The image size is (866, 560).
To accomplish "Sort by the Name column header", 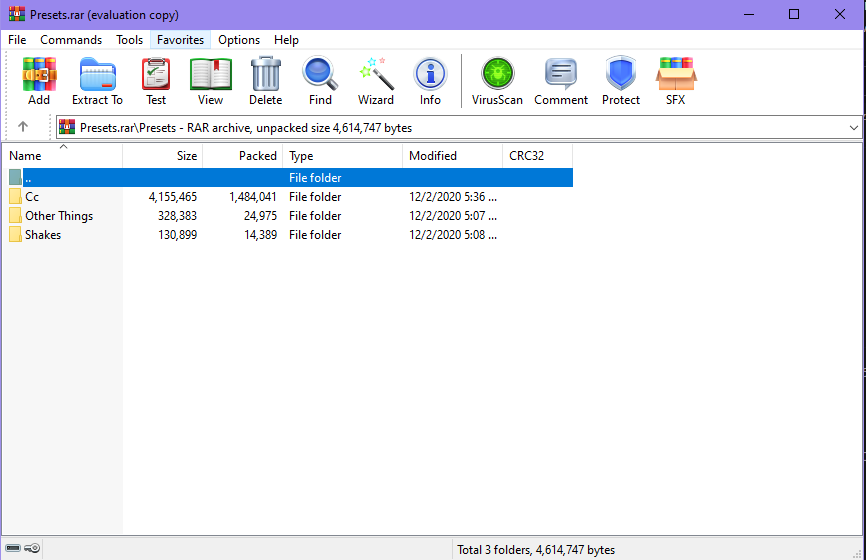I will pos(62,156).
